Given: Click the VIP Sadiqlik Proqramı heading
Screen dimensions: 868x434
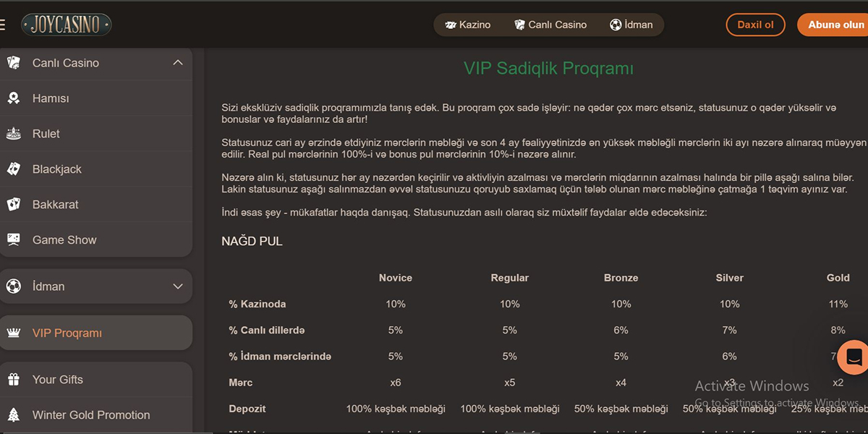Looking at the screenshot, I should click(x=548, y=69).
